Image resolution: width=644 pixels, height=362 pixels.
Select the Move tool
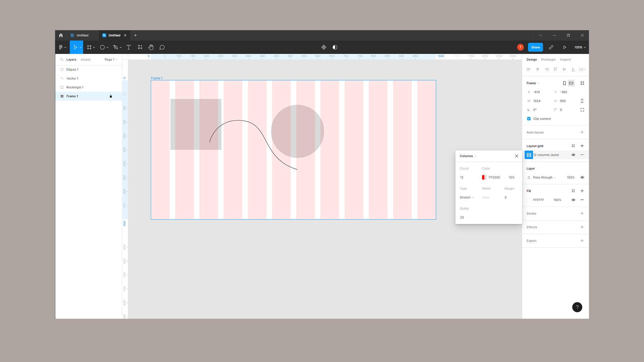tap(75, 47)
